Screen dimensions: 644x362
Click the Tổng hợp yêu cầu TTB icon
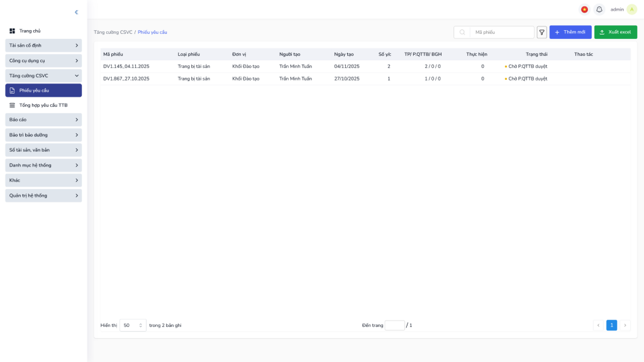[x=12, y=105]
